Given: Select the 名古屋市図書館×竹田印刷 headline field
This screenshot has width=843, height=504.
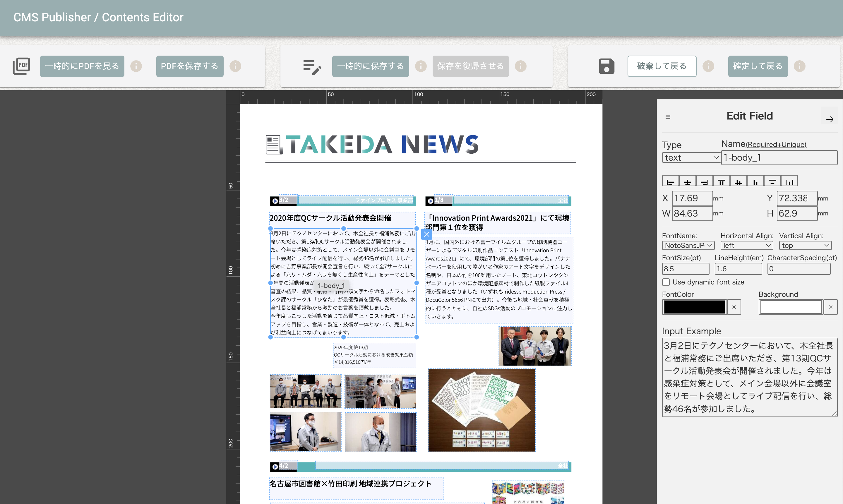Looking at the screenshot, I should point(356,488).
